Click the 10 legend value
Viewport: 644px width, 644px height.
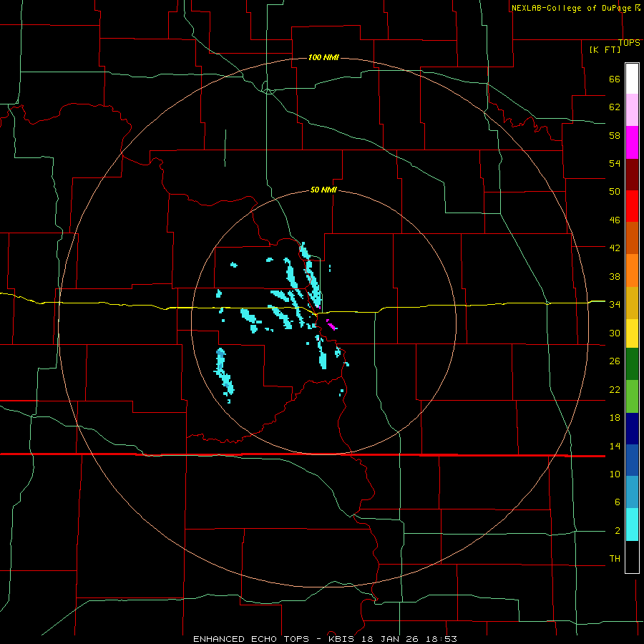click(x=615, y=474)
